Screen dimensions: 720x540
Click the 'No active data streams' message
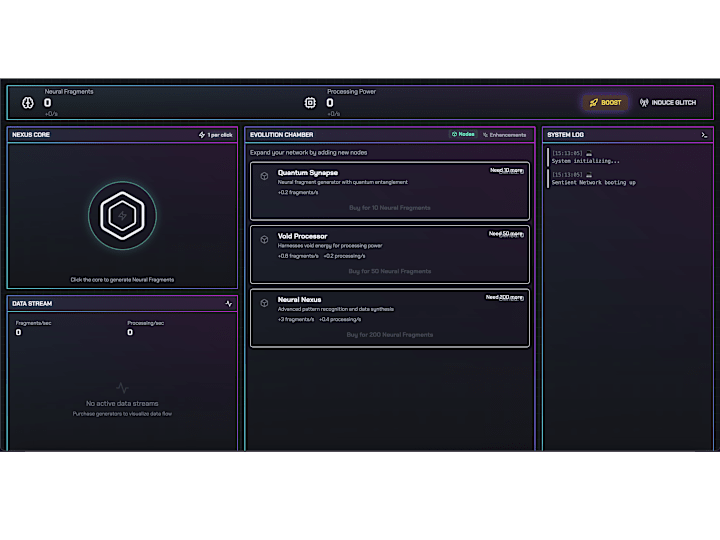click(122, 403)
